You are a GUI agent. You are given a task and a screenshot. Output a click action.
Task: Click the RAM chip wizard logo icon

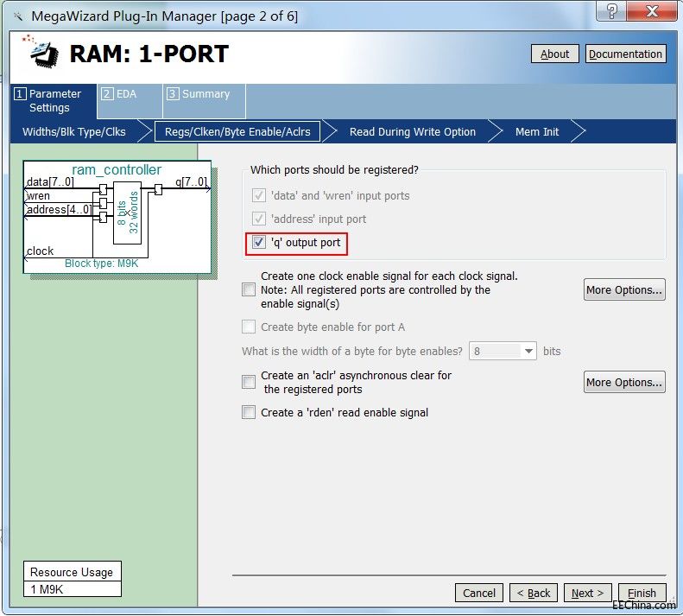pyautogui.click(x=41, y=52)
